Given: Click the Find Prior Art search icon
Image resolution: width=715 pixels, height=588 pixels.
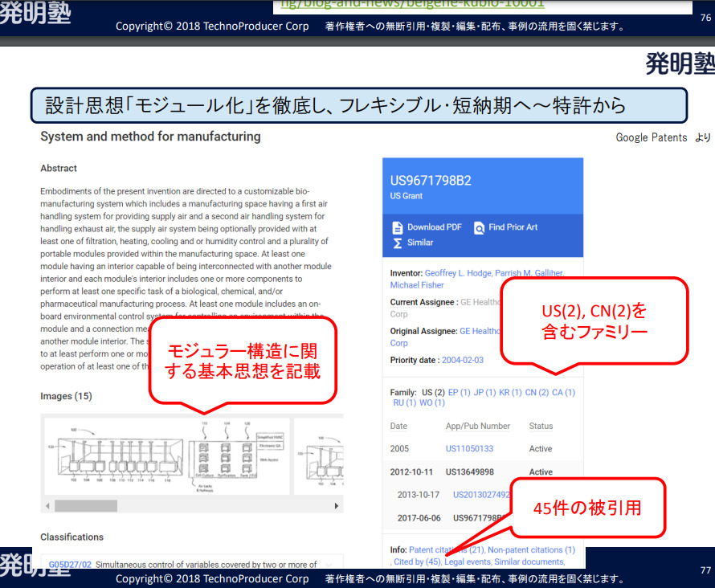Looking at the screenshot, I should click(479, 227).
